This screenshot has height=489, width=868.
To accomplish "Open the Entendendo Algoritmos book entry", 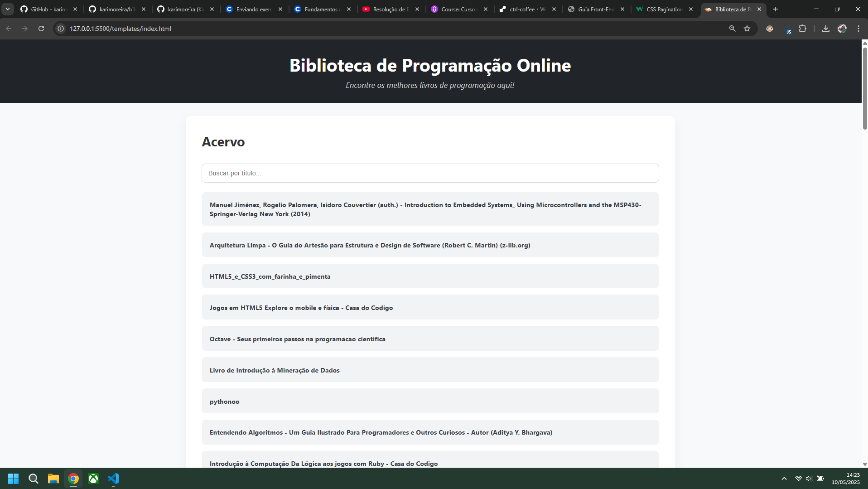I will 430,432.
